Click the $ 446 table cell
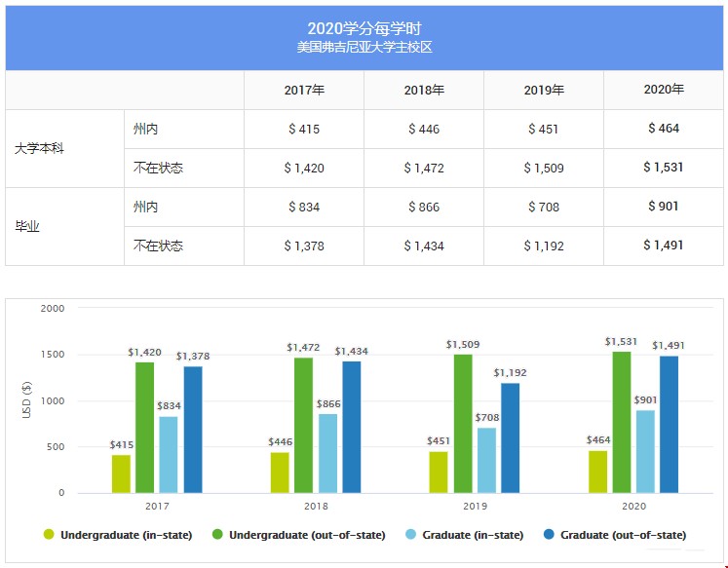The image size is (728, 568). tap(424, 129)
